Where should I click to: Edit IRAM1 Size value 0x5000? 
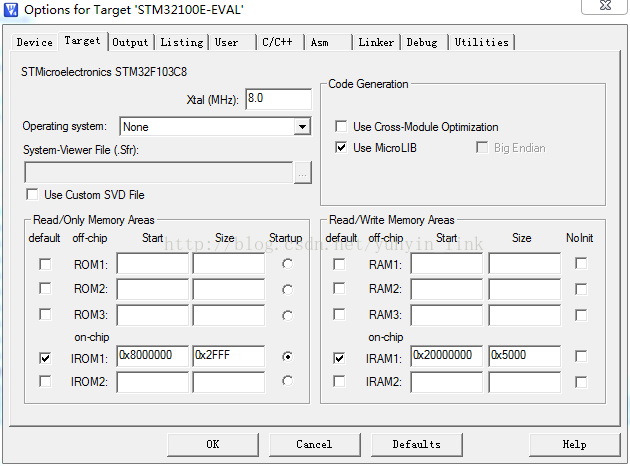point(525,356)
